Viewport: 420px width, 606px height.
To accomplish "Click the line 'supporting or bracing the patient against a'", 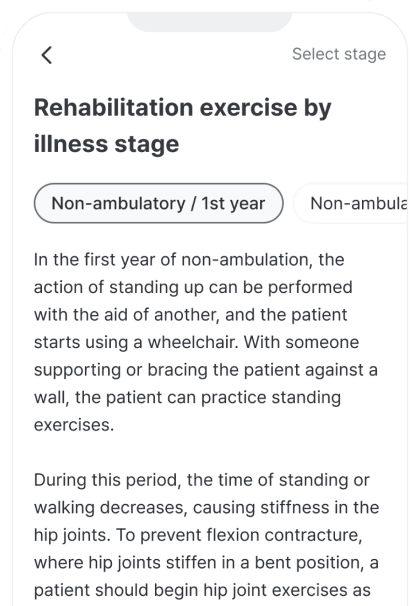I will tap(206, 370).
